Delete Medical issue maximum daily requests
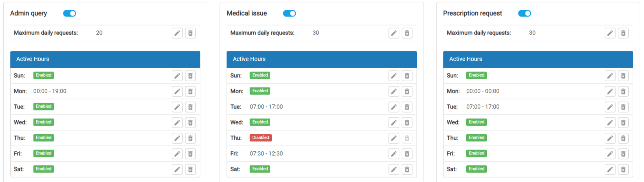Screen dimensions: 644x182 (x=407, y=33)
